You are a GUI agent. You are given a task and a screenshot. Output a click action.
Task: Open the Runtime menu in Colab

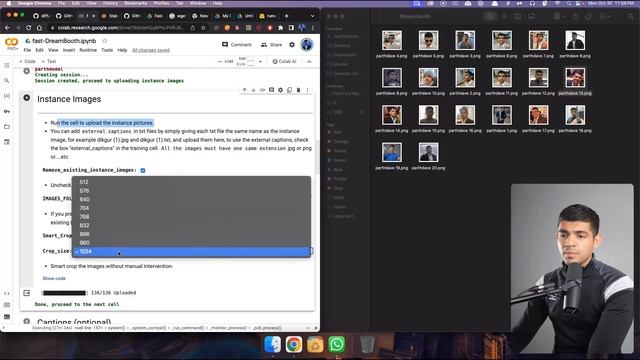(x=88, y=50)
